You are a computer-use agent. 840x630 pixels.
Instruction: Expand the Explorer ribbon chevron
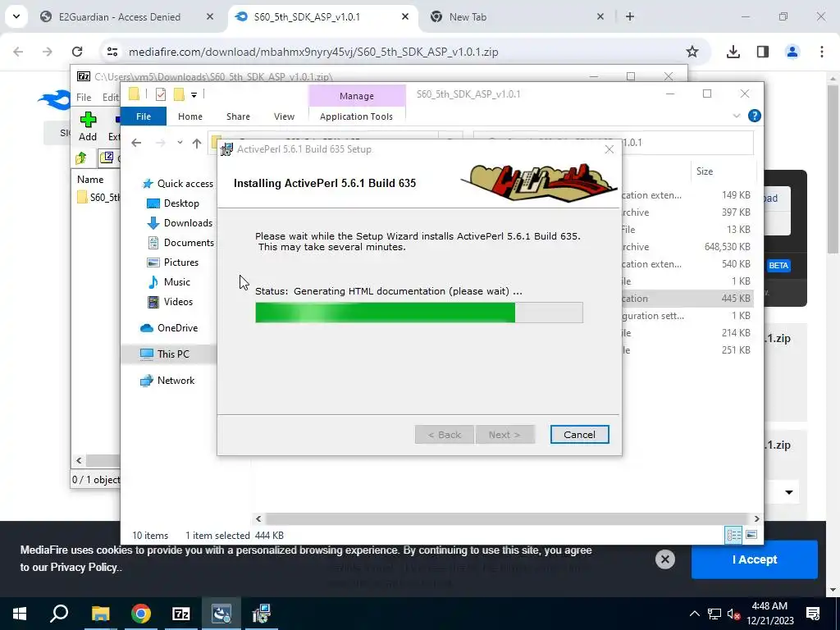coord(736,116)
